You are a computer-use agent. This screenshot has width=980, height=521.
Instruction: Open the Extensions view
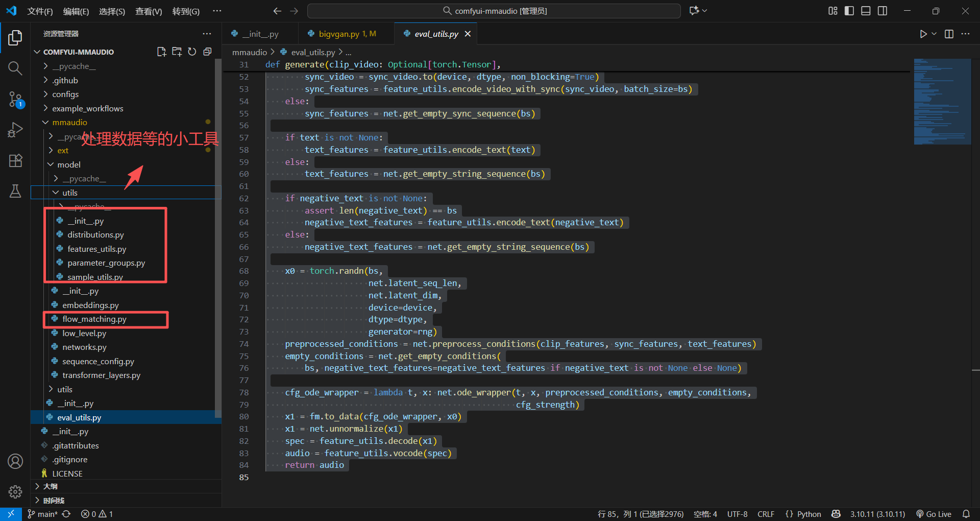(x=15, y=160)
